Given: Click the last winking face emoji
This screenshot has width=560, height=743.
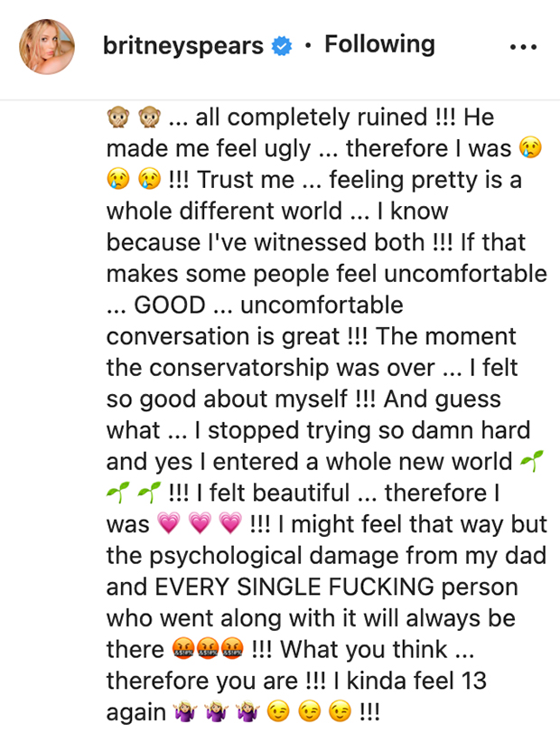Looking at the screenshot, I should 340,711.
